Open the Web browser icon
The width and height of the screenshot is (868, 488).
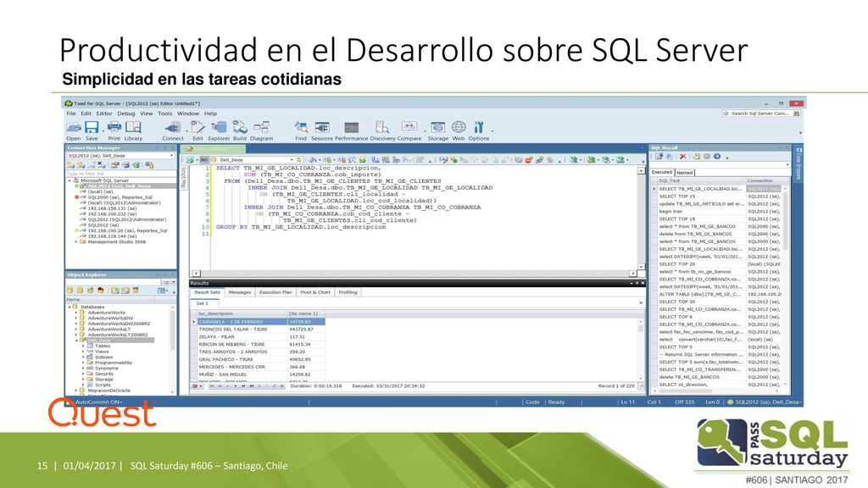[459, 130]
